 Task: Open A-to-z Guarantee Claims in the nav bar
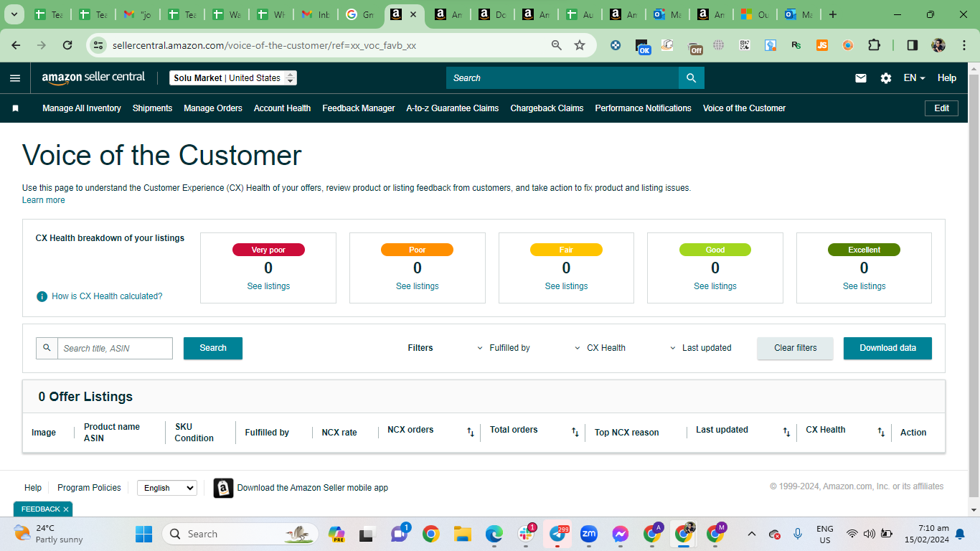coord(453,108)
